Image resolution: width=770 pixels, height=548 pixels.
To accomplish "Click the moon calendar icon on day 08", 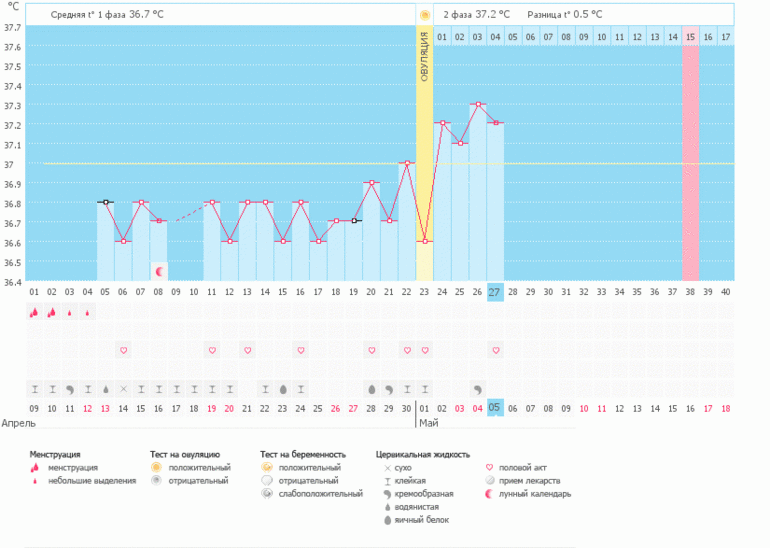I will (158, 271).
